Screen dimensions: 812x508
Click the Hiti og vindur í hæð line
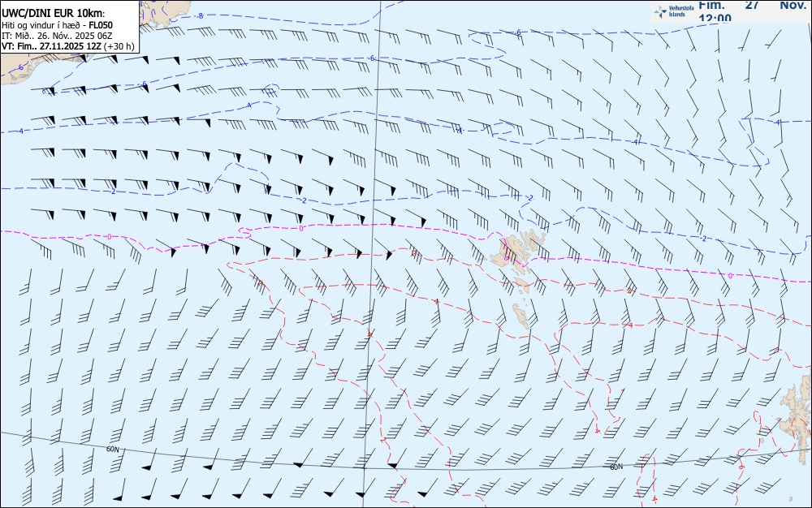click(57, 25)
